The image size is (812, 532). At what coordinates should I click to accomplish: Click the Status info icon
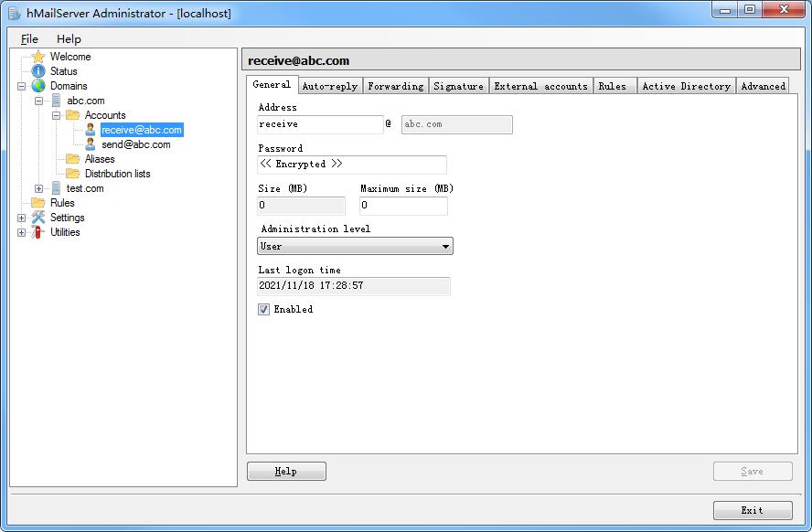pyautogui.click(x=38, y=71)
